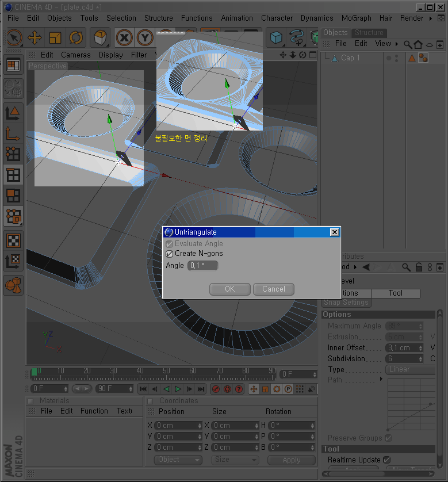Screen dimensions: 448x482
Task: Click timeline ruler at frame 50
Action: pyautogui.click(x=166, y=374)
